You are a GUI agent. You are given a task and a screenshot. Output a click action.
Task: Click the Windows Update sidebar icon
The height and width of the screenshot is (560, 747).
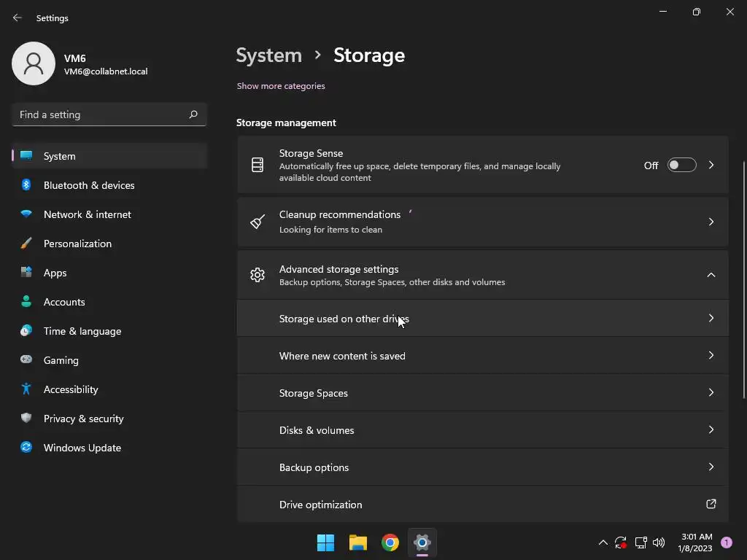click(x=26, y=448)
